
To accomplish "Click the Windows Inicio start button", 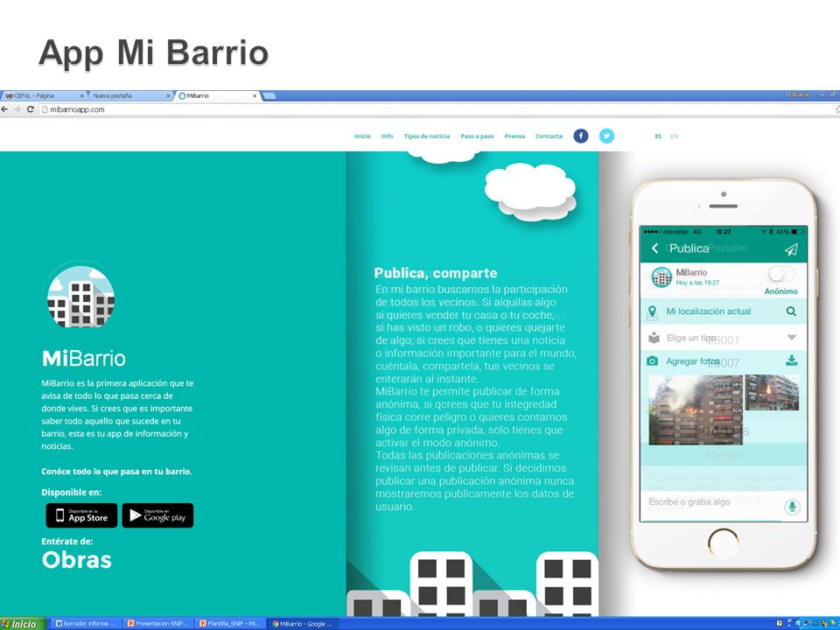I will 21,624.
